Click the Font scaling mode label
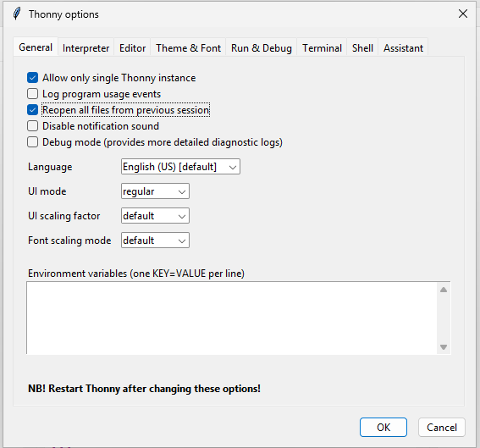This screenshot has height=448, width=480. click(x=69, y=241)
